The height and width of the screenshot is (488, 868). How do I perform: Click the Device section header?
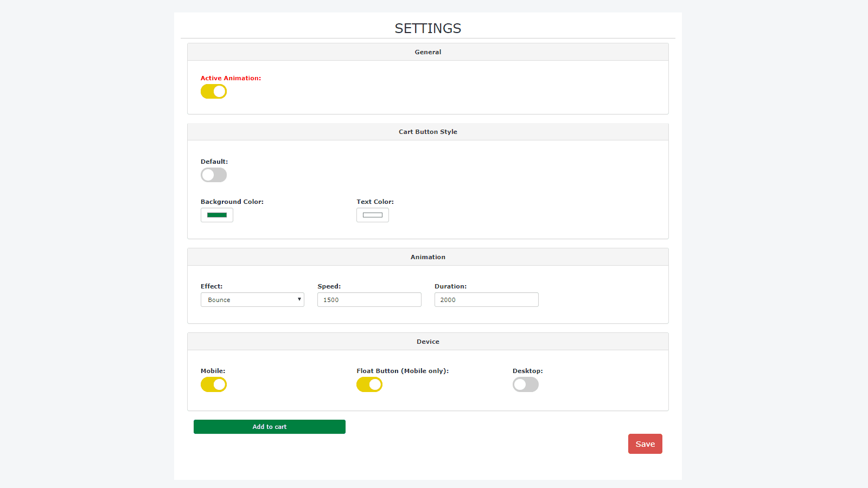click(427, 341)
